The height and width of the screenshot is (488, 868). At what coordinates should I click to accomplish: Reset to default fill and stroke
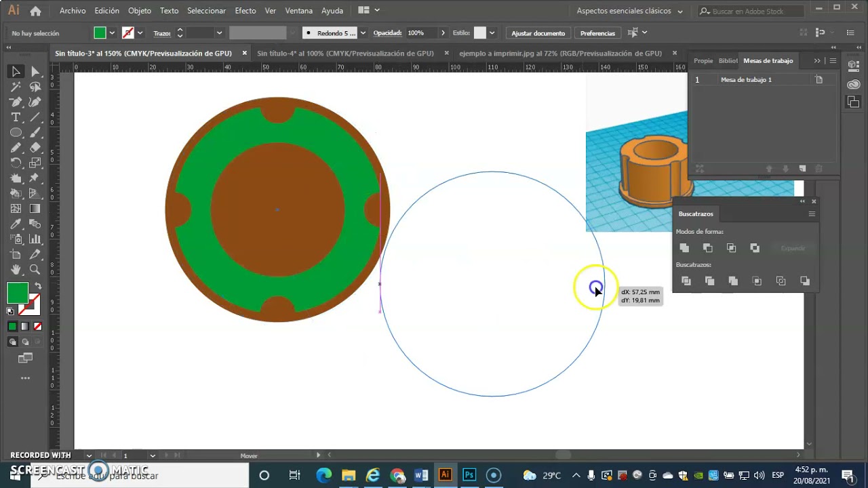tap(10, 311)
